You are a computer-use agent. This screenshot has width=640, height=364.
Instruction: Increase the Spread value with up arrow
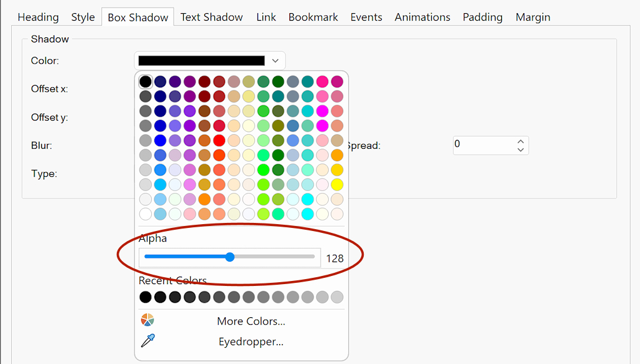pos(521,140)
